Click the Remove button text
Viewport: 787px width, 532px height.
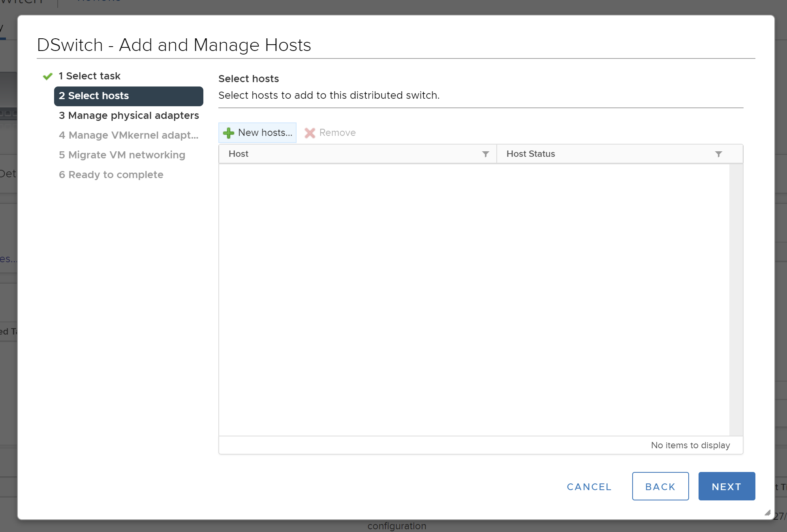(x=337, y=133)
